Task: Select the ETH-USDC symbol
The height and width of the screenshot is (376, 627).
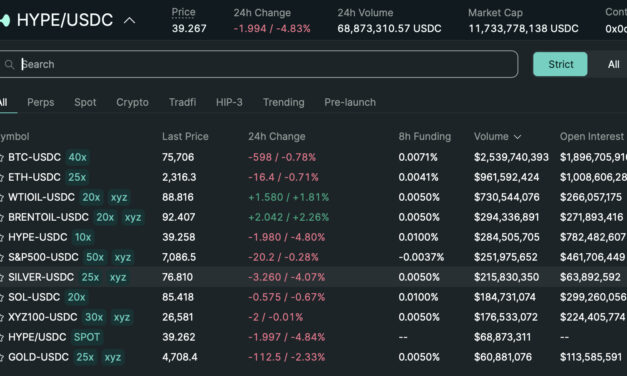Action: pos(34,177)
